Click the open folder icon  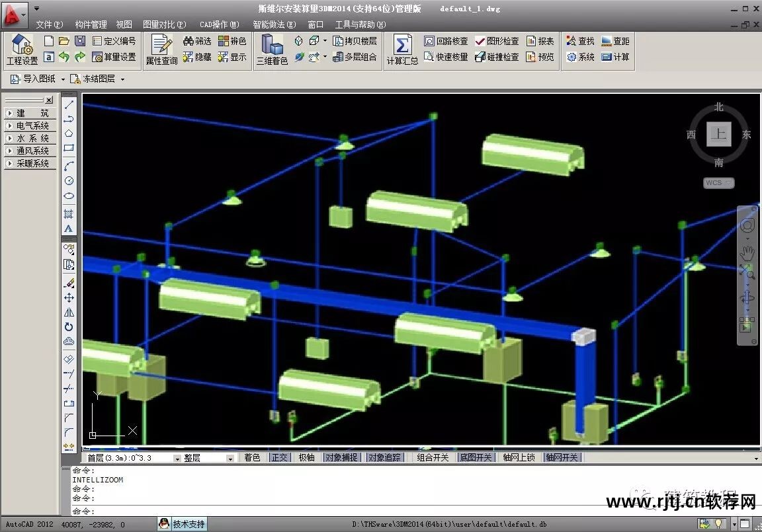pos(64,41)
